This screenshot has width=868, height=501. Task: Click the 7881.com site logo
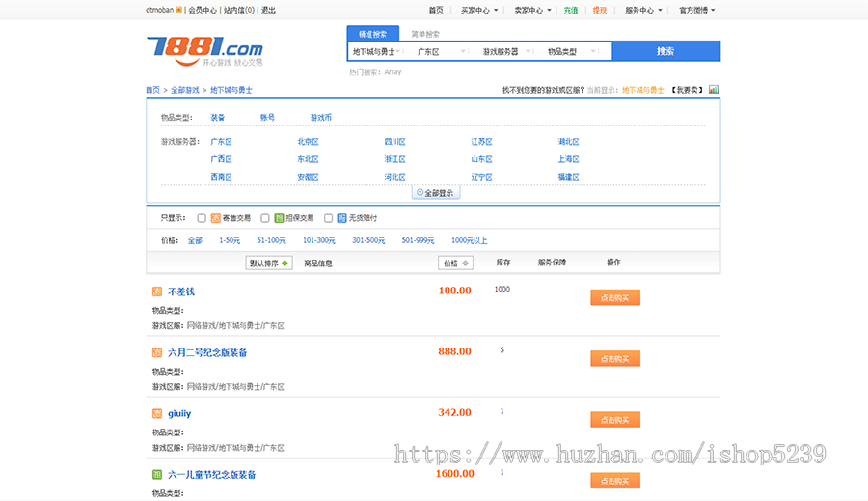pyautogui.click(x=203, y=48)
